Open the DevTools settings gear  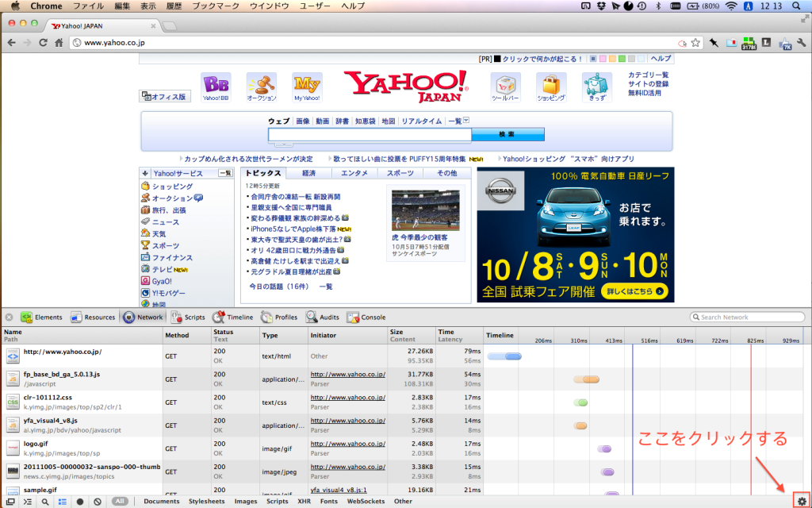(x=802, y=502)
